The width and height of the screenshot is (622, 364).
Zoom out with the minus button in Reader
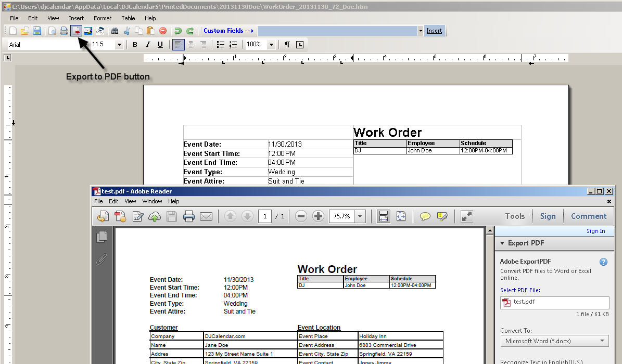301,216
